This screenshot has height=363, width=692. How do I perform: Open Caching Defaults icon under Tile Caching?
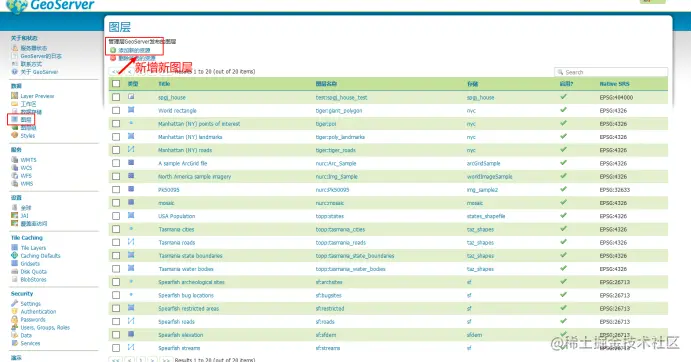click(15, 255)
